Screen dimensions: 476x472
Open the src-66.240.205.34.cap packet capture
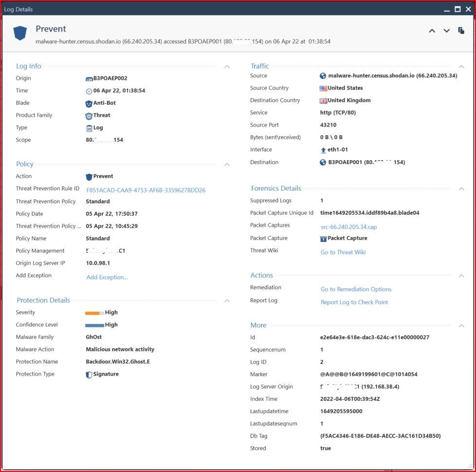(349, 227)
